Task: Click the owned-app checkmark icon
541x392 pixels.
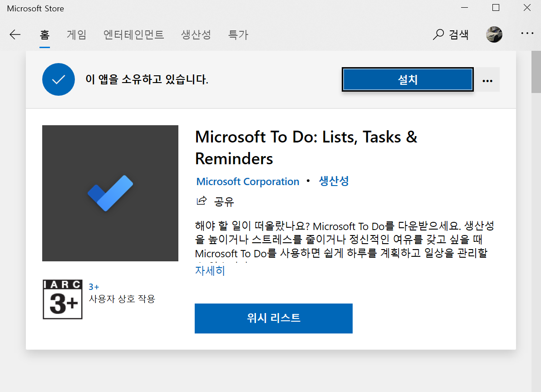Action: [59, 79]
